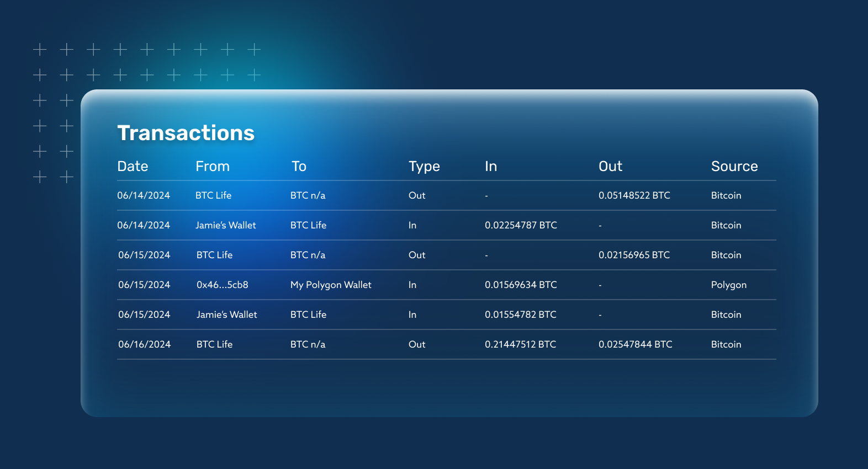The height and width of the screenshot is (469, 868).
Task: Click the In column header
Action: pyautogui.click(x=491, y=166)
